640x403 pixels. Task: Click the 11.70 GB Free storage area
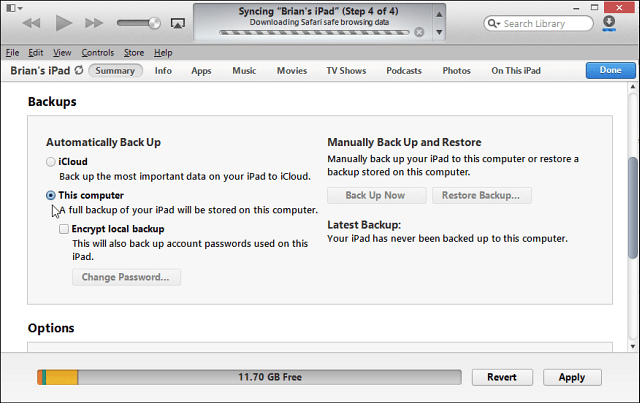pos(270,377)
